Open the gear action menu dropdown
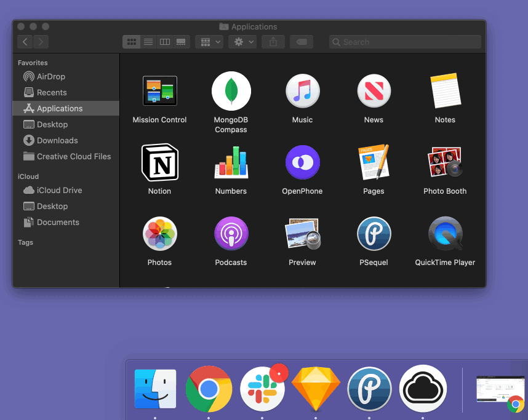 click(x=242, y=42)
